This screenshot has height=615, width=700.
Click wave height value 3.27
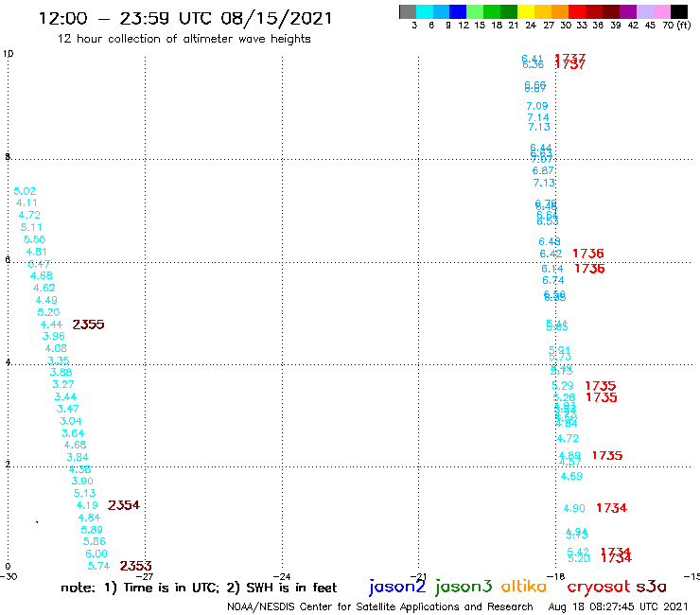click(x=63, y=385)
